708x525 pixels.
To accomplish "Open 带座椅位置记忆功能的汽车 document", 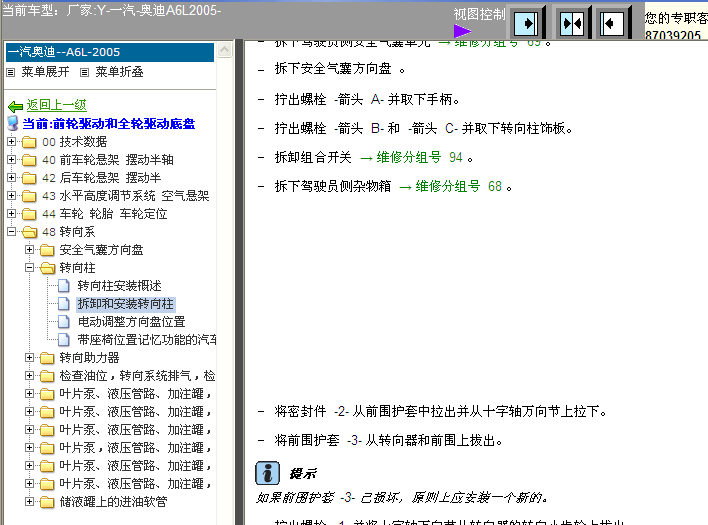I will tap(147, 339).
